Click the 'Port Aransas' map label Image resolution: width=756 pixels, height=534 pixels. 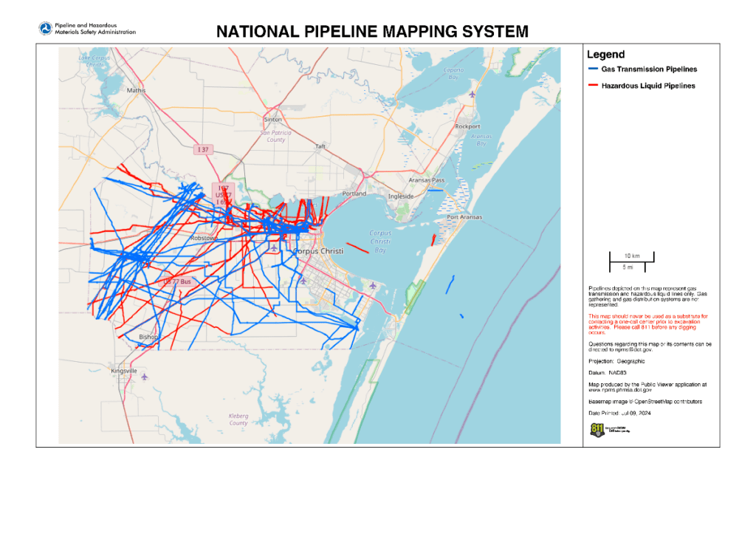click(464, 217)
